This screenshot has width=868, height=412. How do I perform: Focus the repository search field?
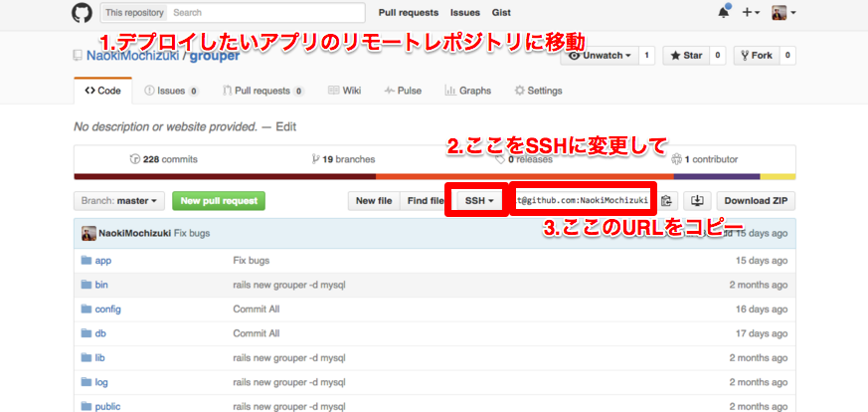(x=265, y=12)
